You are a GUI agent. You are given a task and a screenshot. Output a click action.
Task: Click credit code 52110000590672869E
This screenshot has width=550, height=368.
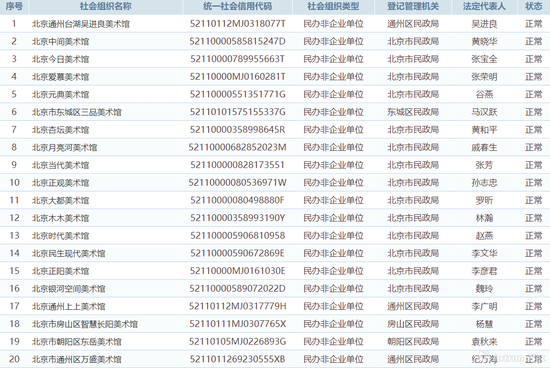[237, 253]
